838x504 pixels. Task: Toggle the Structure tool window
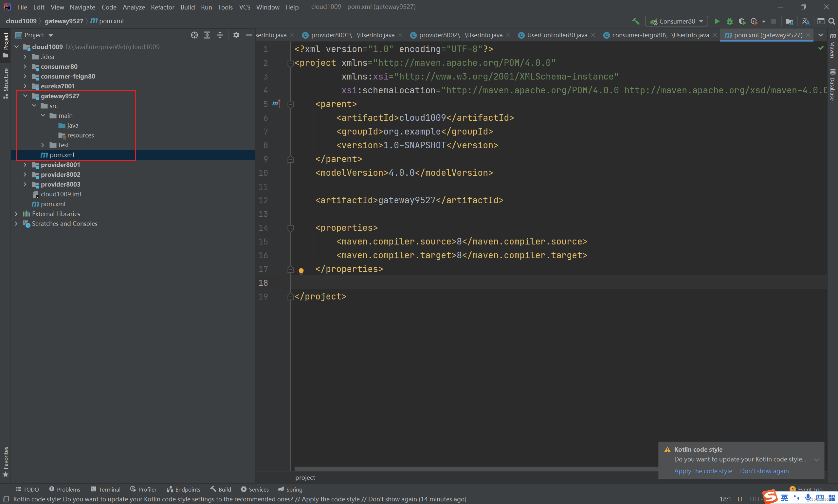point(6,83)
